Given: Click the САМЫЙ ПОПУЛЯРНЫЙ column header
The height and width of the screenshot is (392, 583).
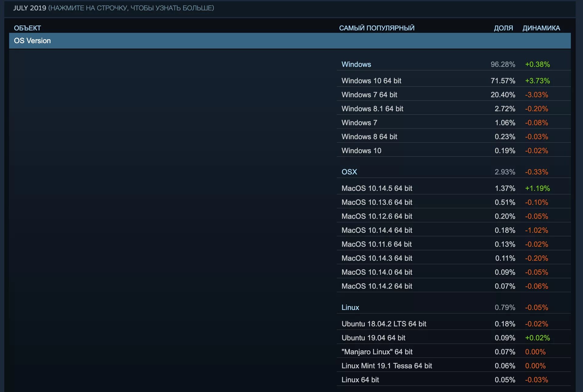Looking at the screenshot, I should click(377, 28).
